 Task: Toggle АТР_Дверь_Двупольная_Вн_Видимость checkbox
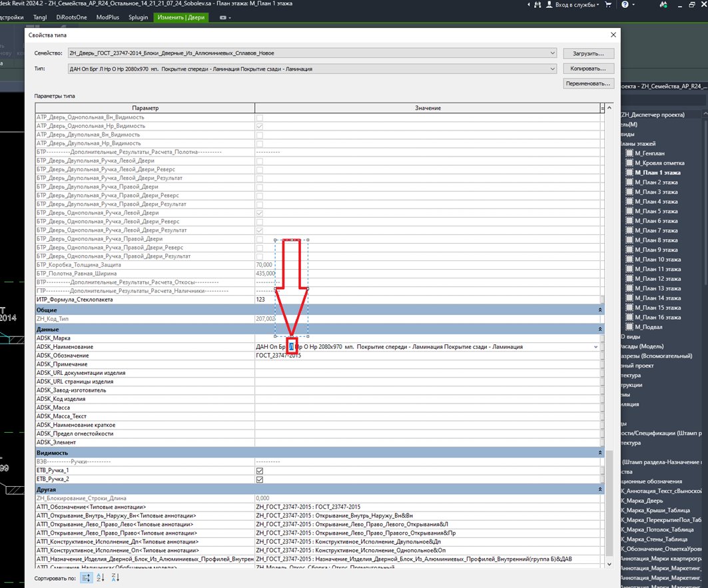tap(260, 135)
